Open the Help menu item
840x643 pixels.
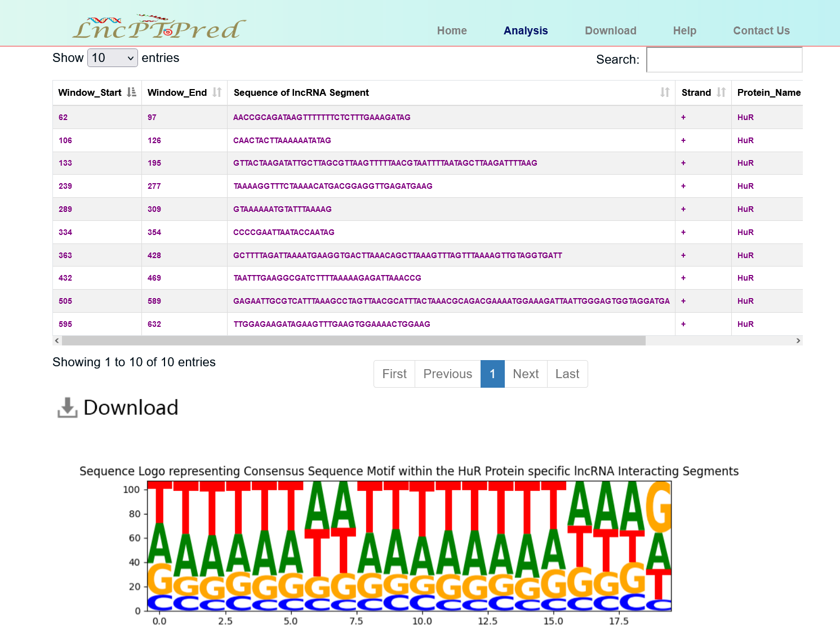point(685,30)
